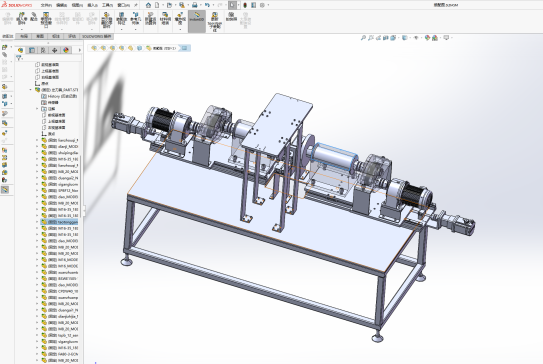Expand the FA80-2-CON component node
The width and height of the screenshot is (543, 364).
pyautogui.click(x=37, y=354)
